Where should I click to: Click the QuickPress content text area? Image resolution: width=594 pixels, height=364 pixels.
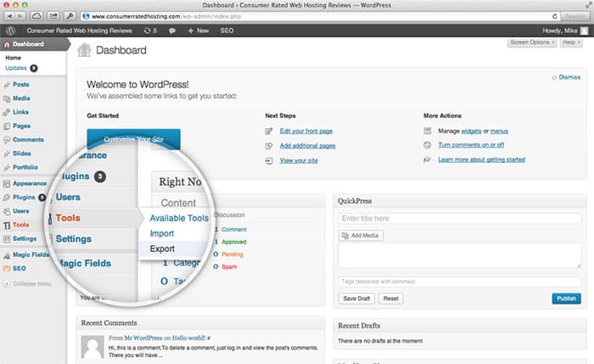460,255
